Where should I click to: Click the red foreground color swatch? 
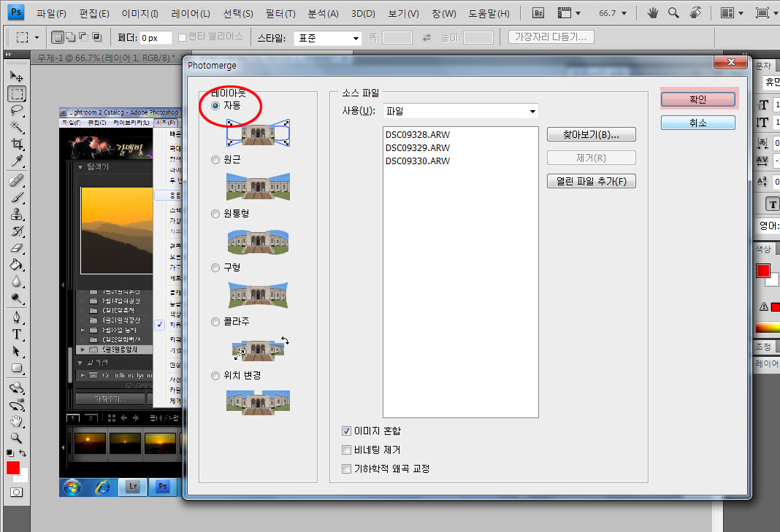(12, 468)
